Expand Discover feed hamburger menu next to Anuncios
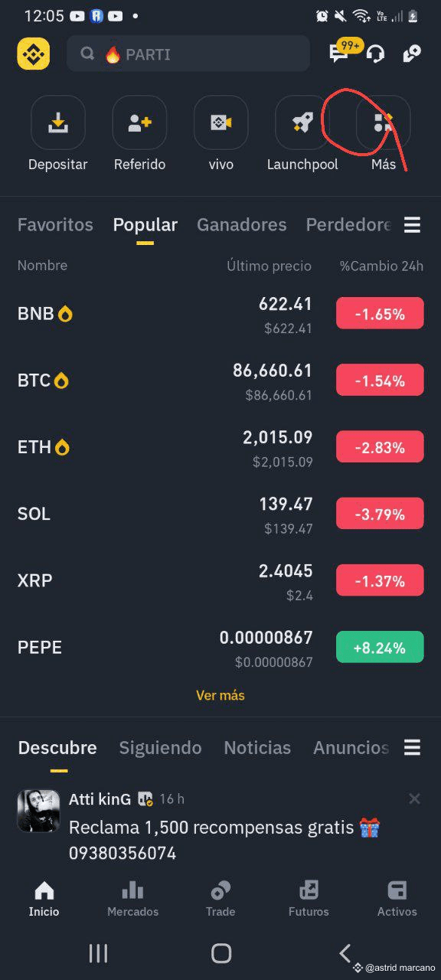 coord(412,747)
